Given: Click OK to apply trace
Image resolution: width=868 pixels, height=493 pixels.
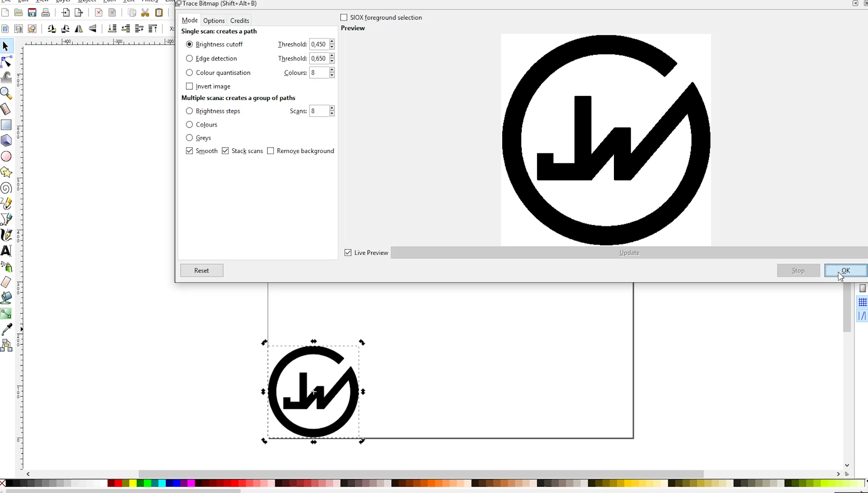Looking at the screenshot, I should 845,270.
